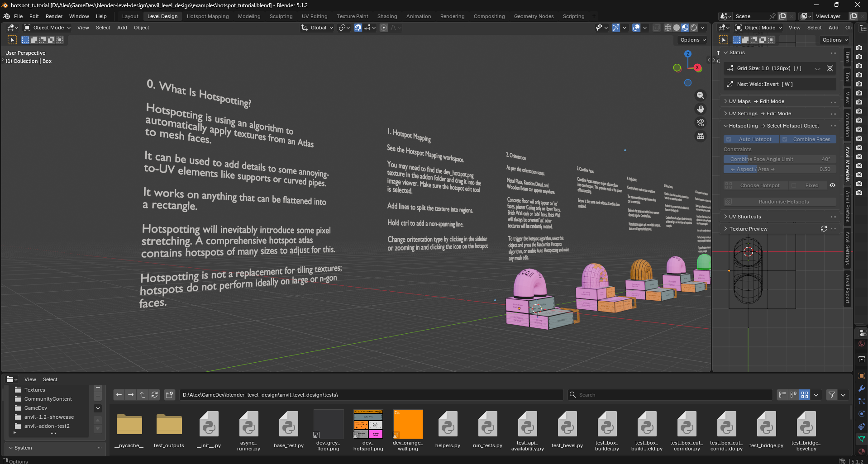Switch to the Hotspot Mapping workspace tab
The width and height of the screenshot is (868, 464).
208,16
